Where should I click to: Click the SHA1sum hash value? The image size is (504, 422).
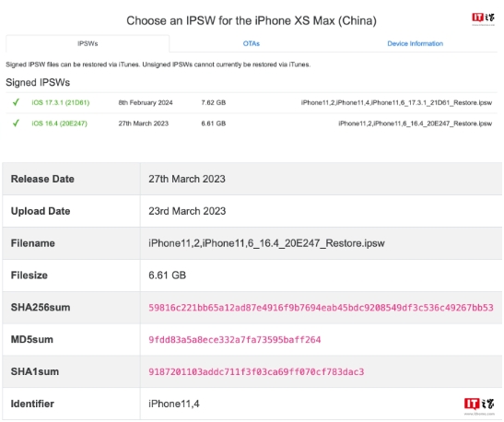[256, 372]
